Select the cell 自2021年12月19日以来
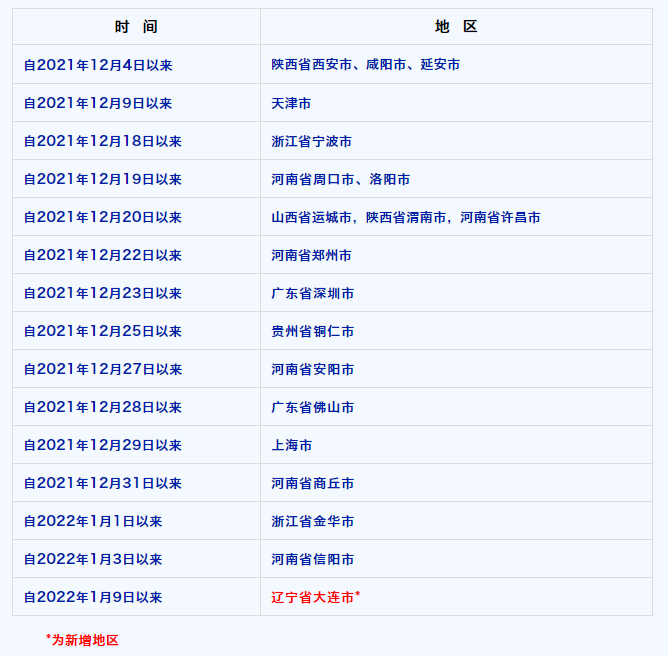 136,178
